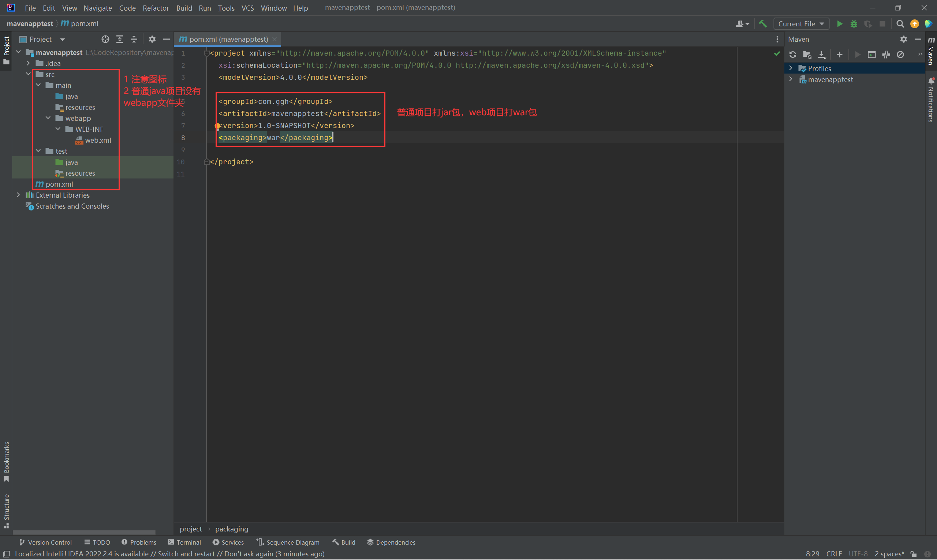
Task: Click the Project panel horizontal scrollbar
Action: pos(84,533)
